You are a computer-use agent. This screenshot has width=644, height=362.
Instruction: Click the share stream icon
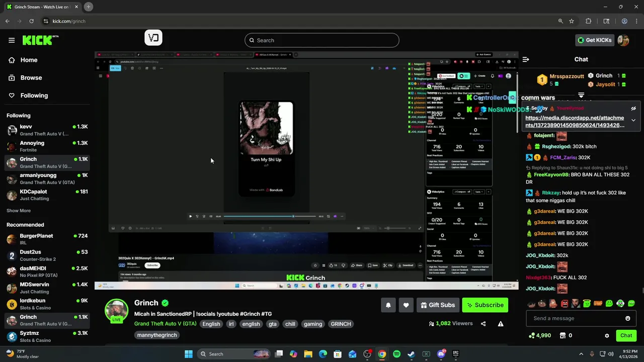pos(484,324)
